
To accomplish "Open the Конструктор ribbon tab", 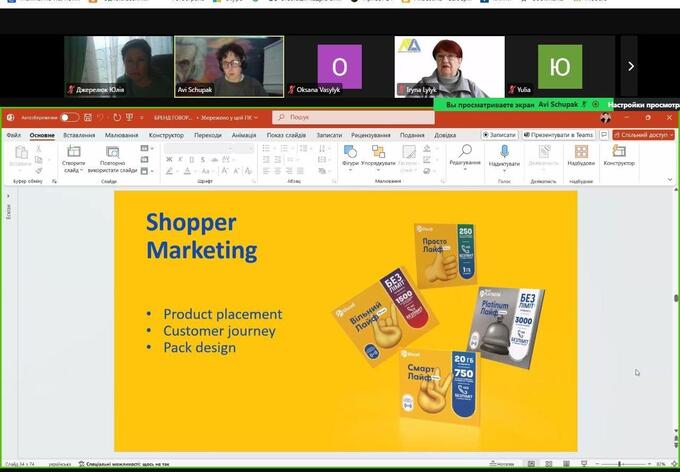I will point(166,135).
